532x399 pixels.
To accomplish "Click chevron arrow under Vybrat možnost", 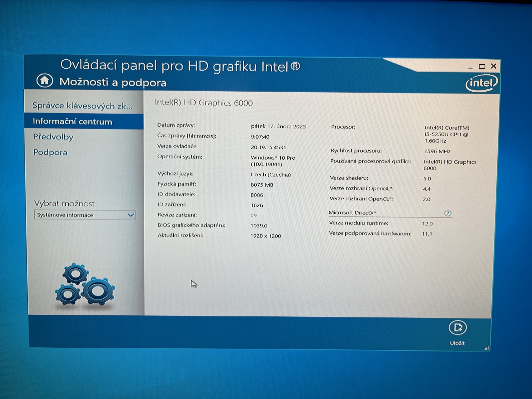I will pos(131,215).
